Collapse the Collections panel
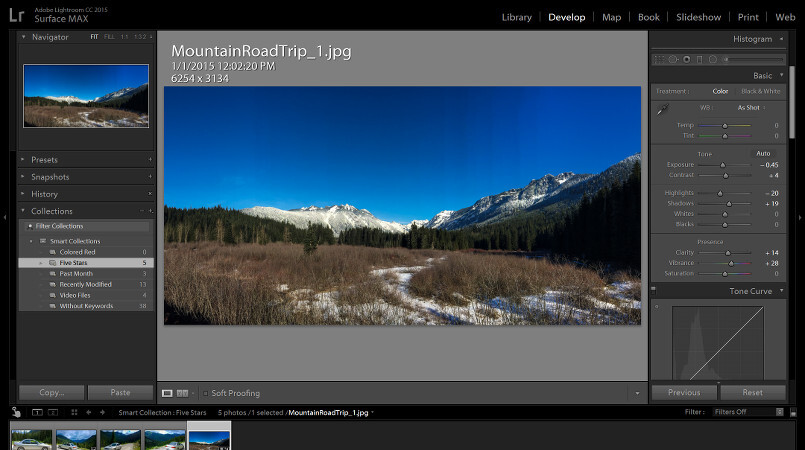This screenshot has width=805, height=450. (23, 211)
